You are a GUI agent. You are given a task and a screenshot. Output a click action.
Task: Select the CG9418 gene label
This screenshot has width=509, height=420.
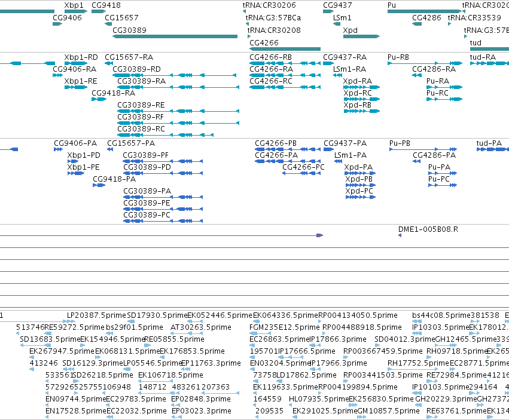tap(106, 5)
